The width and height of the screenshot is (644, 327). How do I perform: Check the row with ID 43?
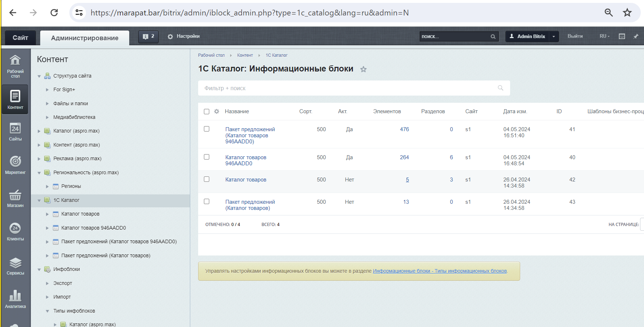click(x=206, y=201)
